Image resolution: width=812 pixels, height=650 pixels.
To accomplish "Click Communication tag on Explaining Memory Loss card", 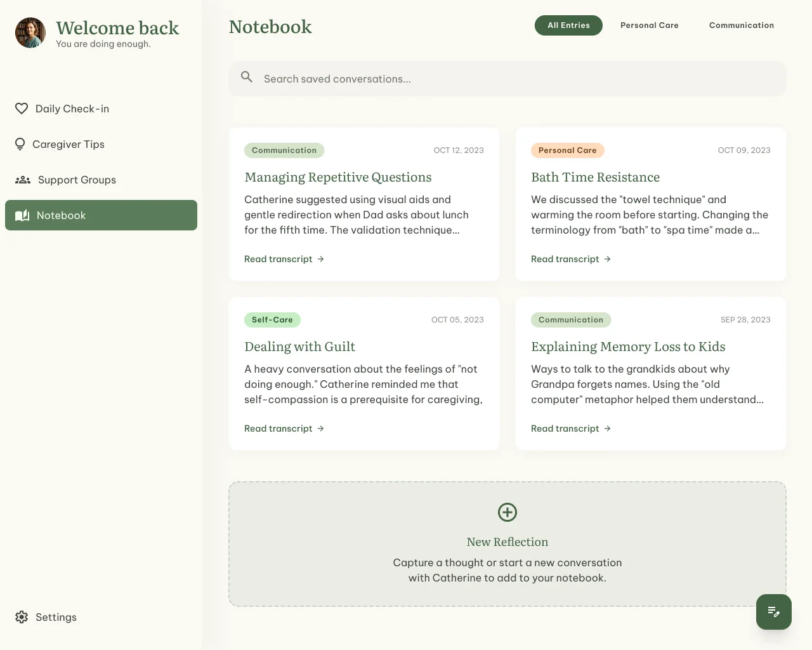I will click(x=571, y=320).
